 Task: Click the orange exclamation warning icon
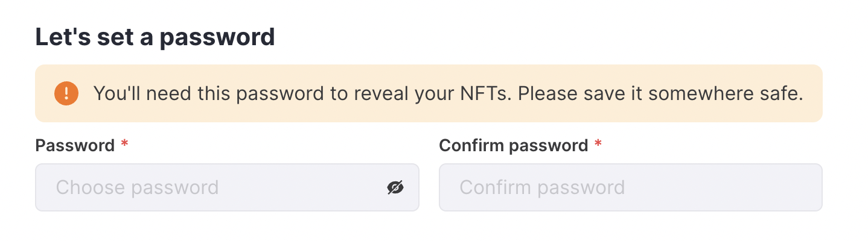(65, 93)
